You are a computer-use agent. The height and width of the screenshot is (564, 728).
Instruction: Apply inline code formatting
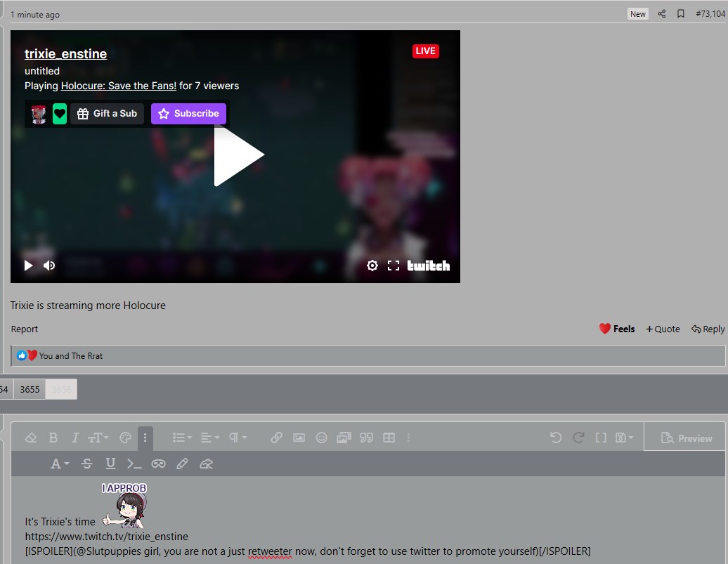click(134, 464)
